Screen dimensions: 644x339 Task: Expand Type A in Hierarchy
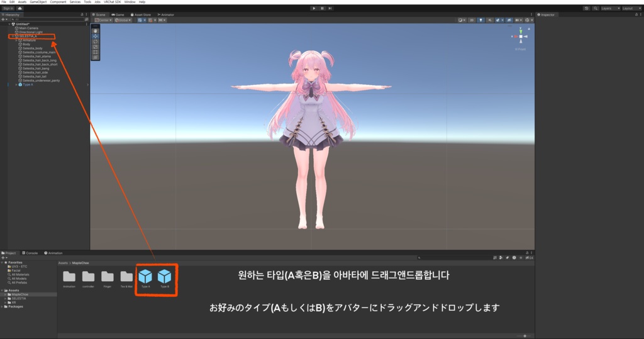pyautogui.click(x=16, y=85)
